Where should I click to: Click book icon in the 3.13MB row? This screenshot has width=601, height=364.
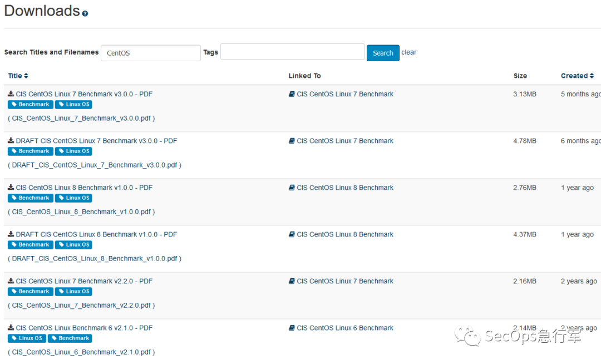[x=292, y=94]
